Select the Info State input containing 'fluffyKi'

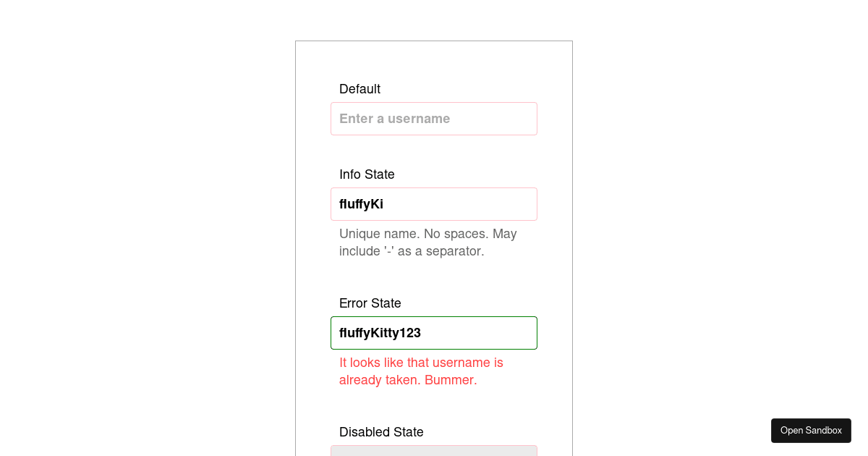pos(433,203)
